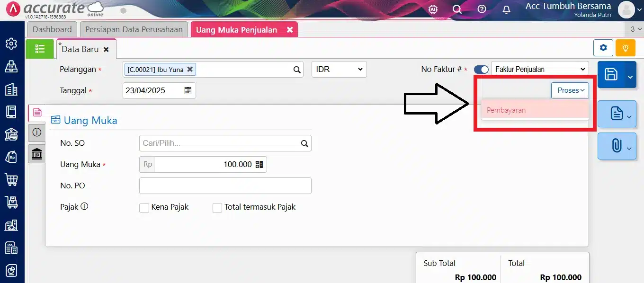Open the Proses dropdown button

[570, 90]
